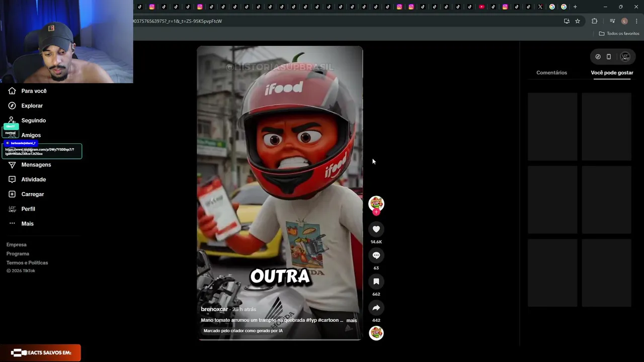Switch to the X browser tab

(x=540, y=7)
